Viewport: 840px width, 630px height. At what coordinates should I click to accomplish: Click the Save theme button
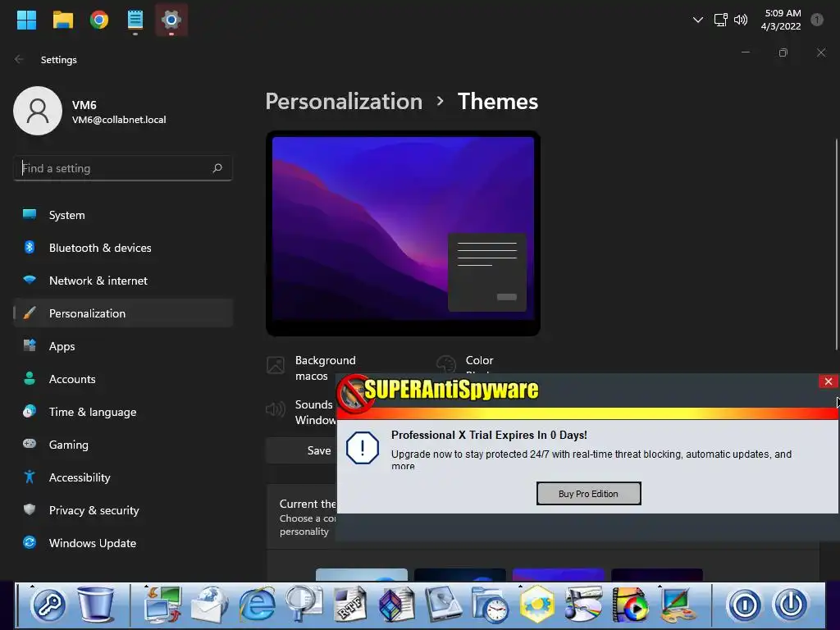coord(301,450)
